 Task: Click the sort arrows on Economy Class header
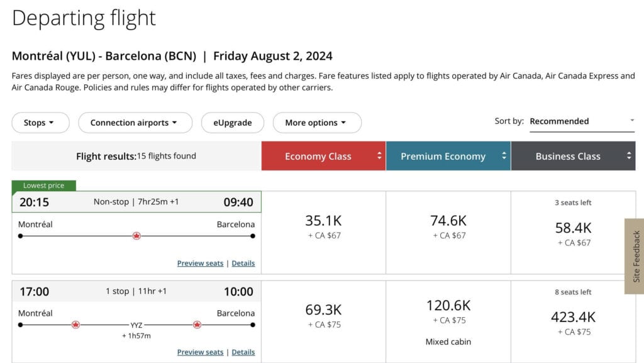coord(379,156)
